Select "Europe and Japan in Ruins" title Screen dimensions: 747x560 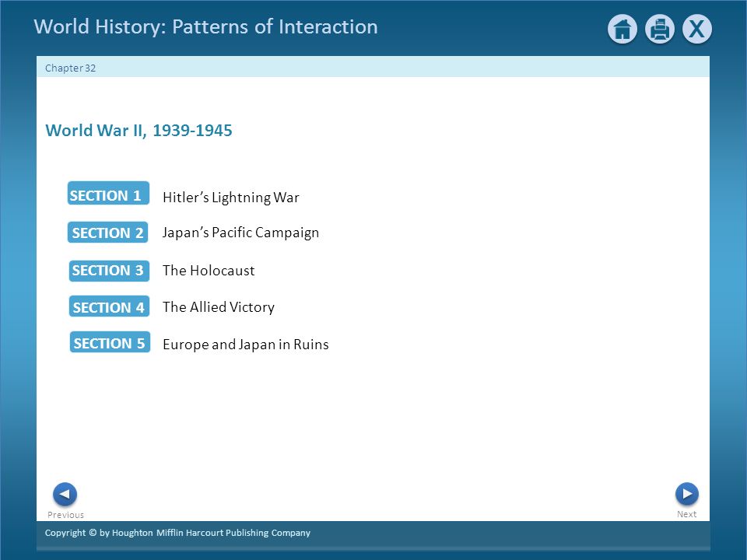[246, 345]
